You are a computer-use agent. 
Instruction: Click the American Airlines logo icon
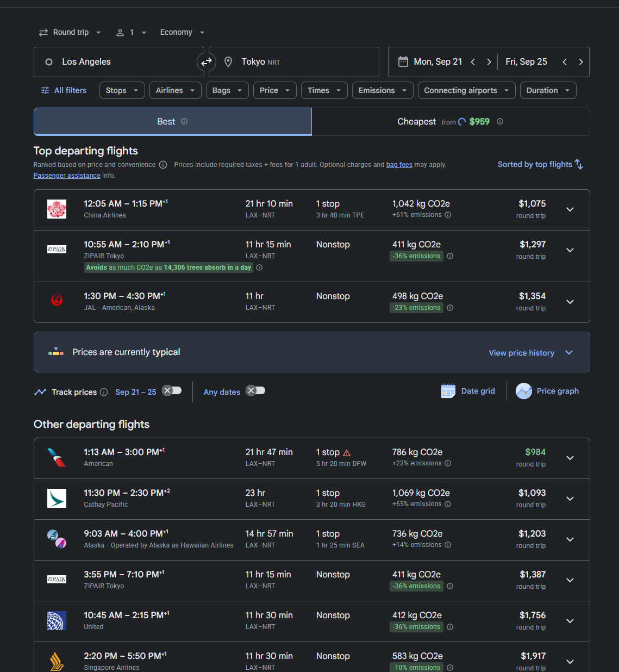click(x=57, y=458)
